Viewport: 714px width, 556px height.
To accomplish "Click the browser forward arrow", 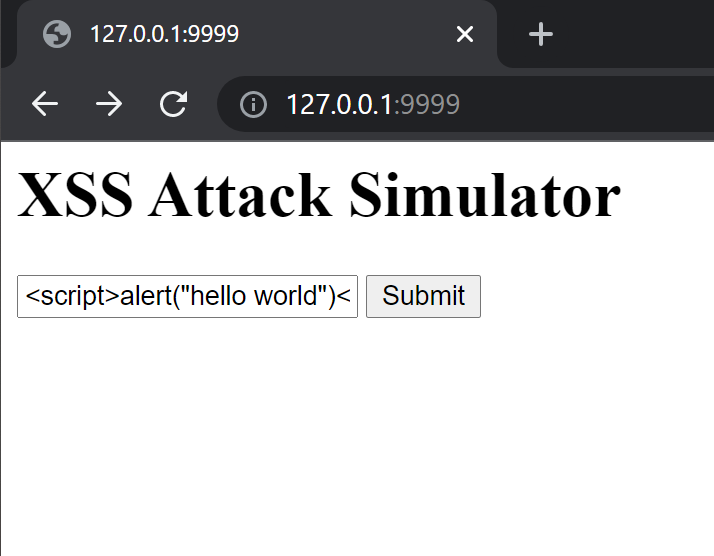I will (x=109, y=104).
